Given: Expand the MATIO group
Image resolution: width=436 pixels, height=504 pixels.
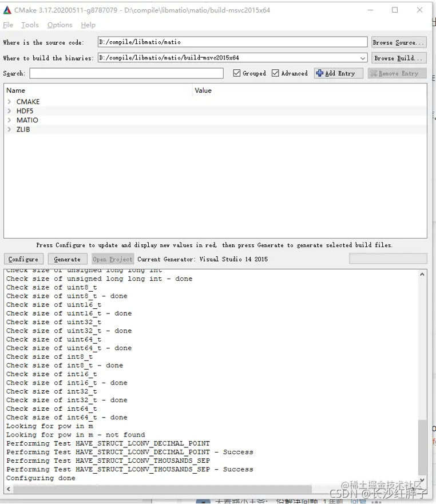Looking at the screenshot, I should pos(9,120).
